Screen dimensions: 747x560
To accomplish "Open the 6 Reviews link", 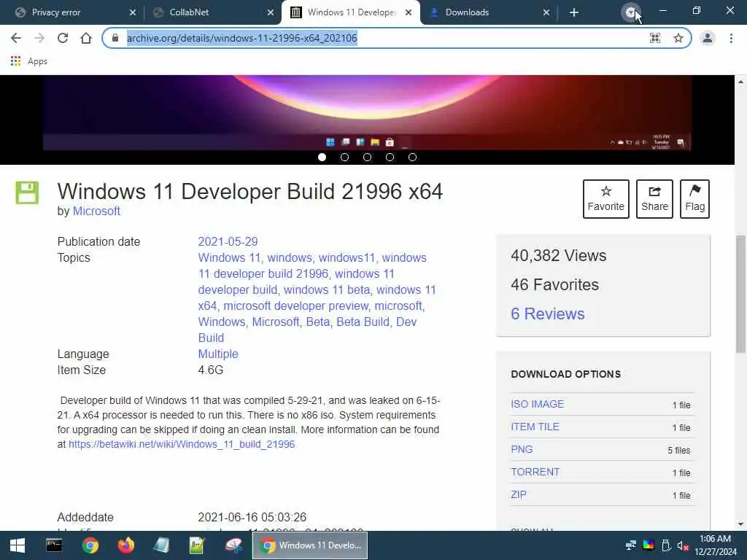I will click(x=547, y=314).
